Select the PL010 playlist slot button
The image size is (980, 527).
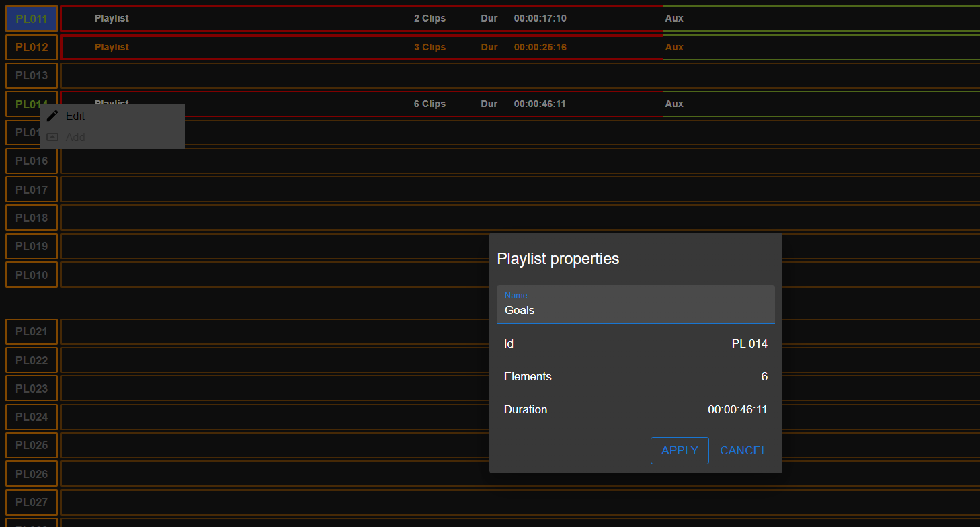pyautogui.click(x=32, y=275)
